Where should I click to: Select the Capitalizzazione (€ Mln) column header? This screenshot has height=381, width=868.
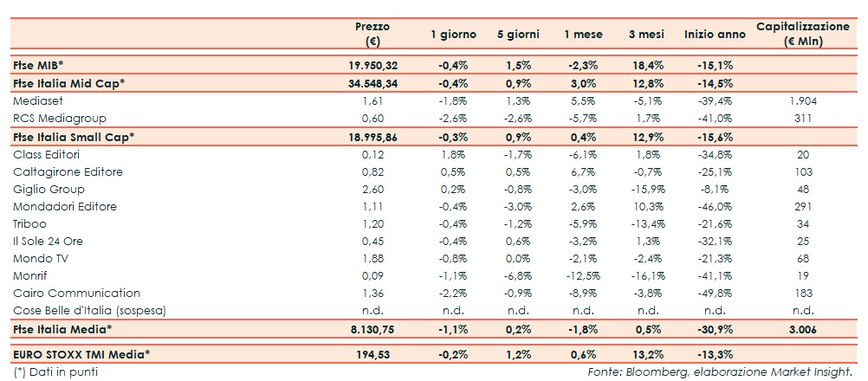pyautogui.click(x=802, y=34)
